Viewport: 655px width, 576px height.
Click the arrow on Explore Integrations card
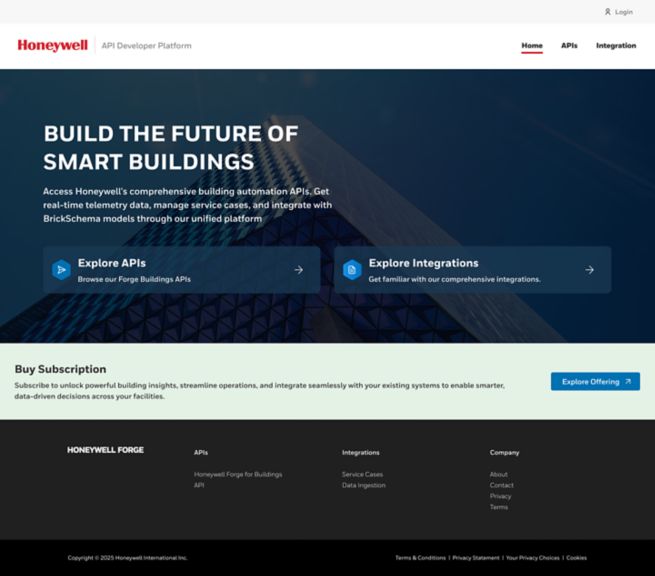589,270
